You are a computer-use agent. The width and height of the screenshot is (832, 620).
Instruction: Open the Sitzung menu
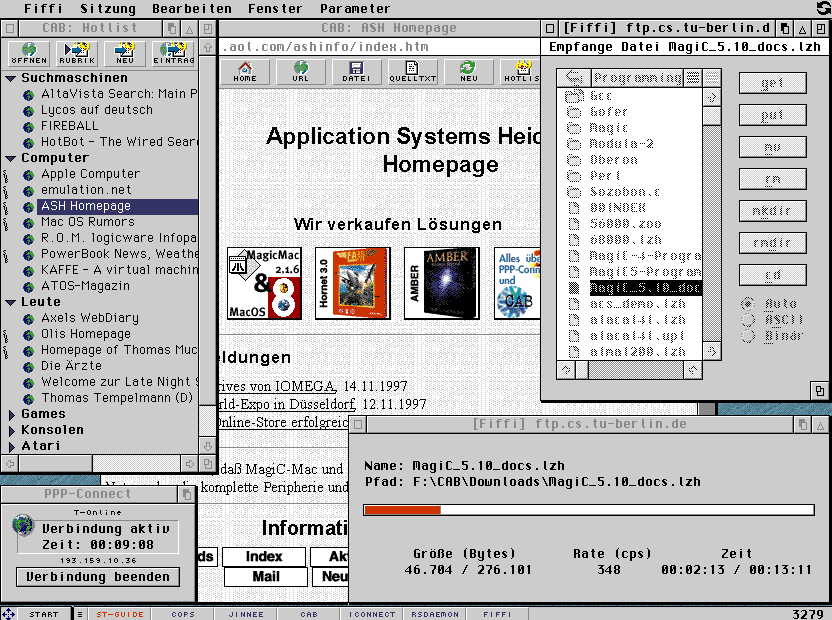tap(108, 8)
